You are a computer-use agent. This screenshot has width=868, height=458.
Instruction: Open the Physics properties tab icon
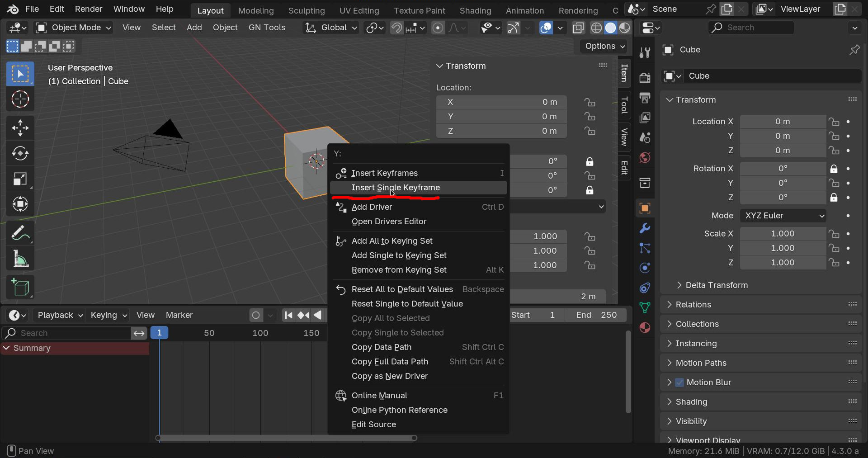pos(645,268)
